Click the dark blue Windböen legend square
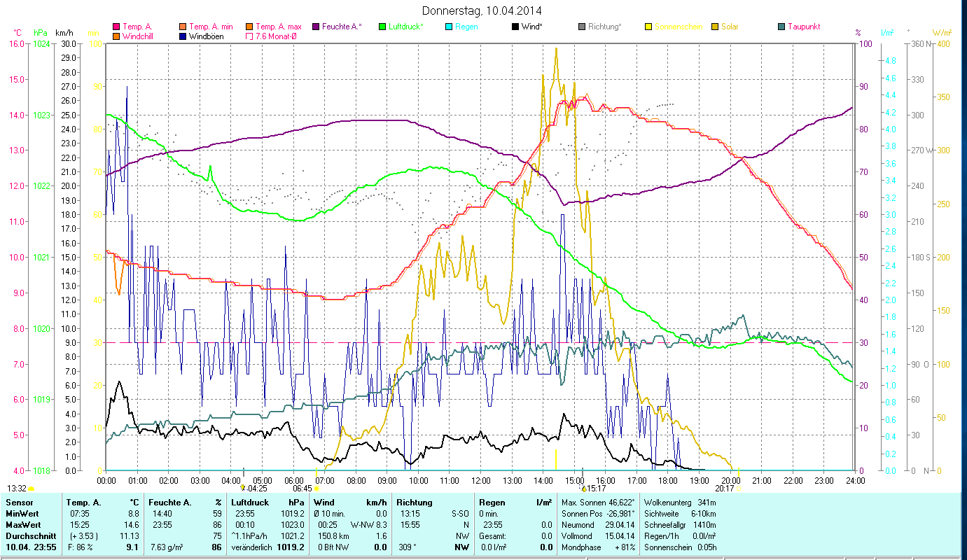The height and width of the screenshot is (560, 967). (x=183, y=36)
